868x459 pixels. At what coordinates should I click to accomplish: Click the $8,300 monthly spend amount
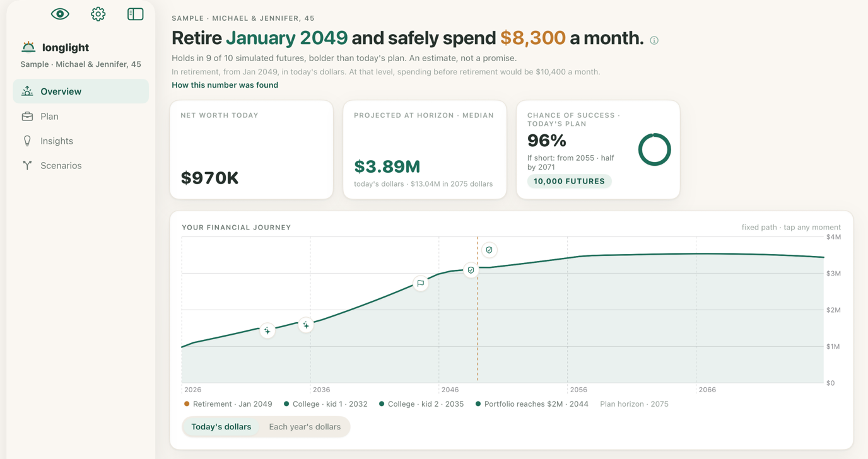coord(533,38)
